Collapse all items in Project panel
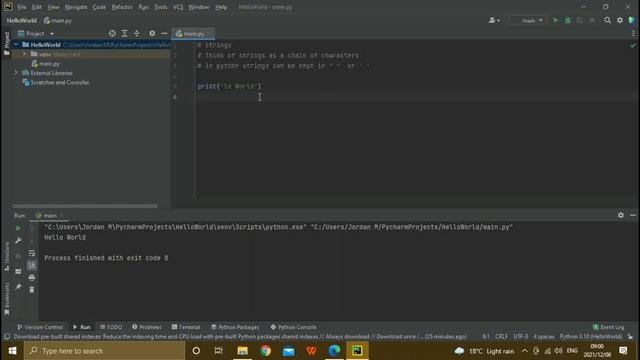The height and width of the screenshot is (360, 640). pyautogui.click(x=137, y=33)
